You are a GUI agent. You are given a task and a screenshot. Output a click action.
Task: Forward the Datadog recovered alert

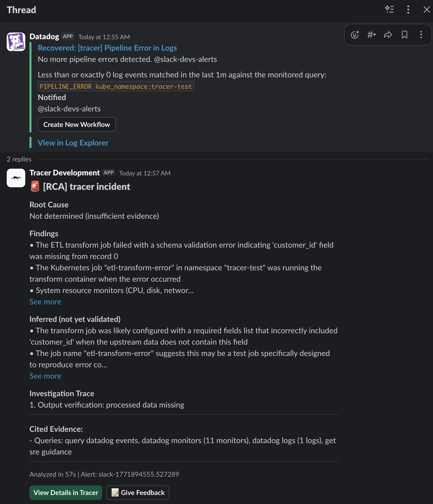tap(388, 35)
